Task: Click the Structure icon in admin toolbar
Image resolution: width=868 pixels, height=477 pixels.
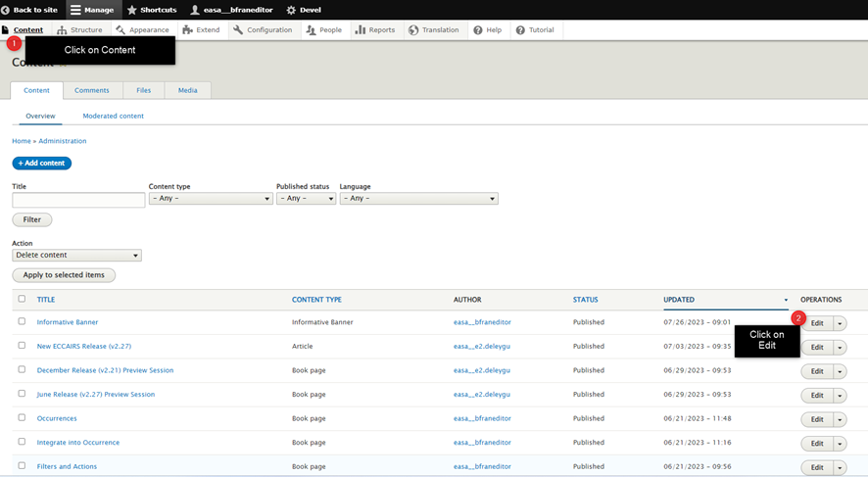Action: coord(63,30)
